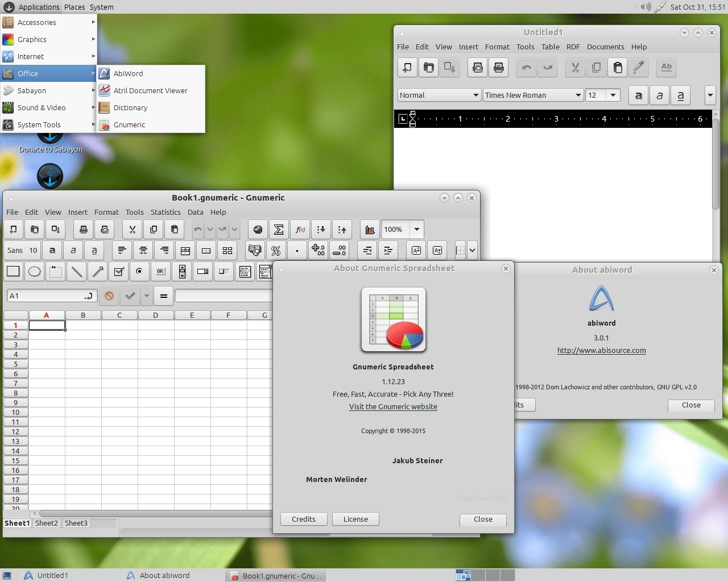Click the spell check Ab icon in AbiWord
The height and width of the screenshot is (582, 728).
click(x=666, y=68)
